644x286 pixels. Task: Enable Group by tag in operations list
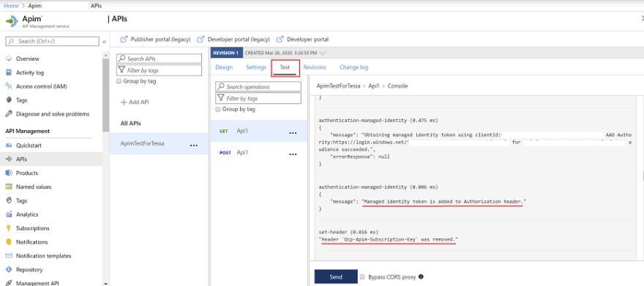click(218, 110)
